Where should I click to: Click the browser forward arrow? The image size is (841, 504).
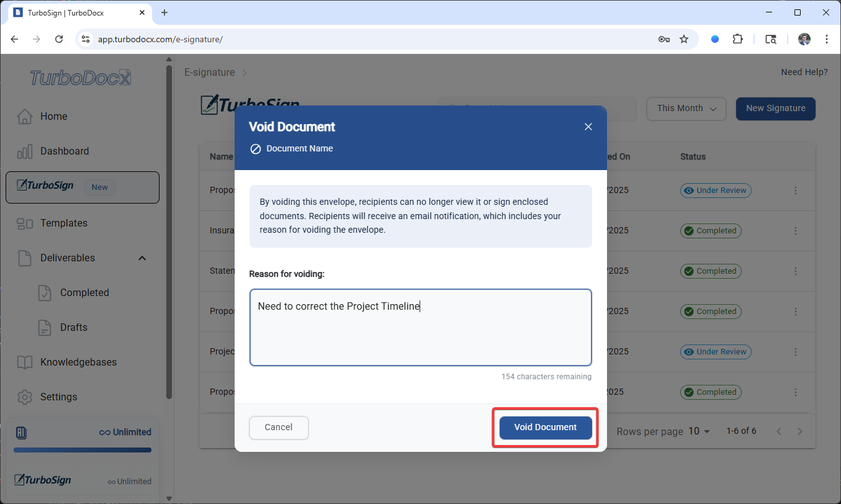pyautogui.click(x=37, y=39)
